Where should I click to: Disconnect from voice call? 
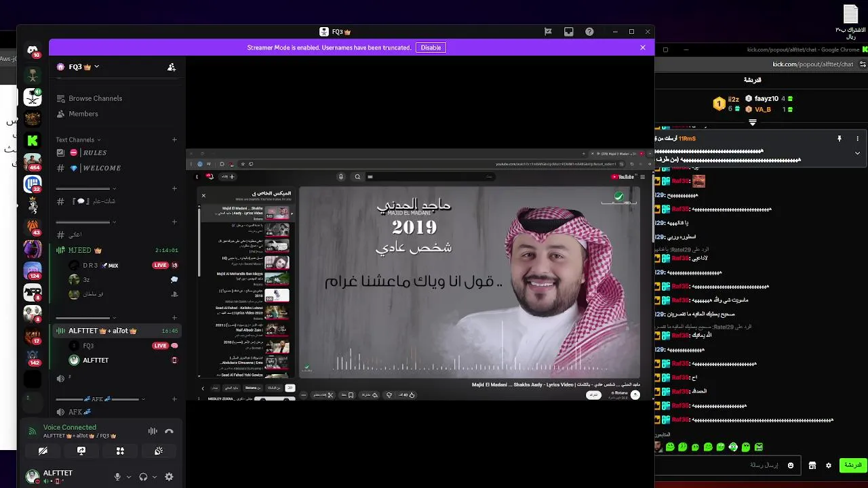click(x=169, y=431)
